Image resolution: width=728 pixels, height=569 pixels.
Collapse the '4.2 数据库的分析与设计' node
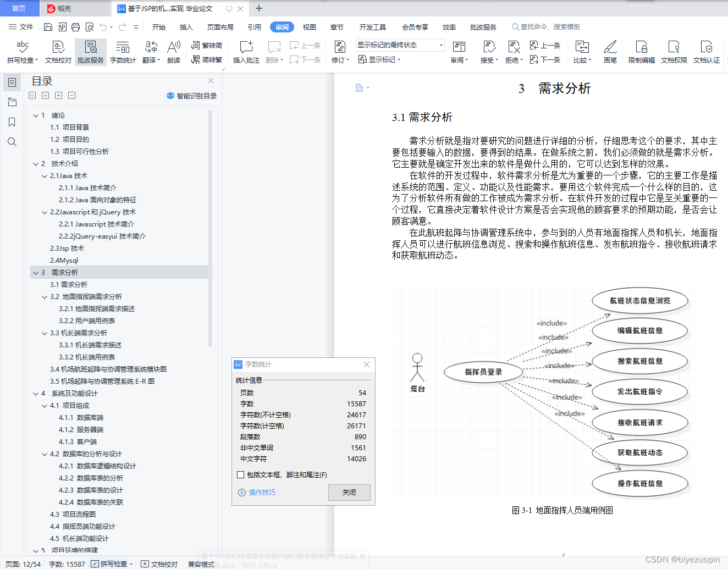(x=45, y=454)
